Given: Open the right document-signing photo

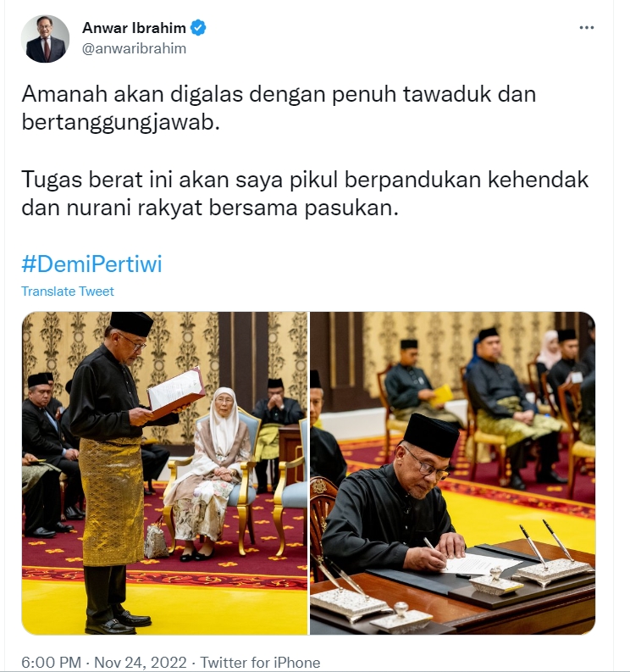Looking at the screenshot, I should (453, 473).
